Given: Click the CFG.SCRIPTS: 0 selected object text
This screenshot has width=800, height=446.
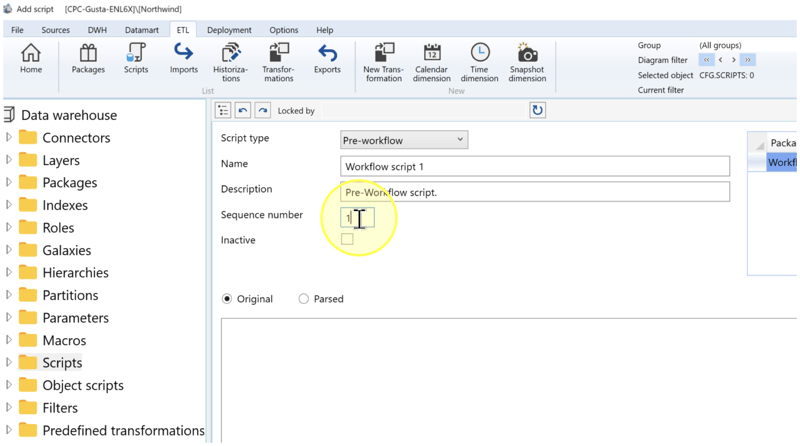Looking at the screenshot, I should point(727,75).
